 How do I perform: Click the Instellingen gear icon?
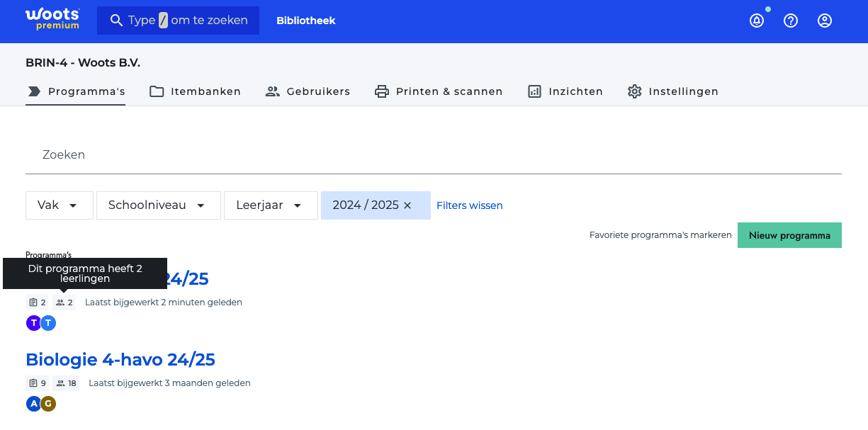634,91
